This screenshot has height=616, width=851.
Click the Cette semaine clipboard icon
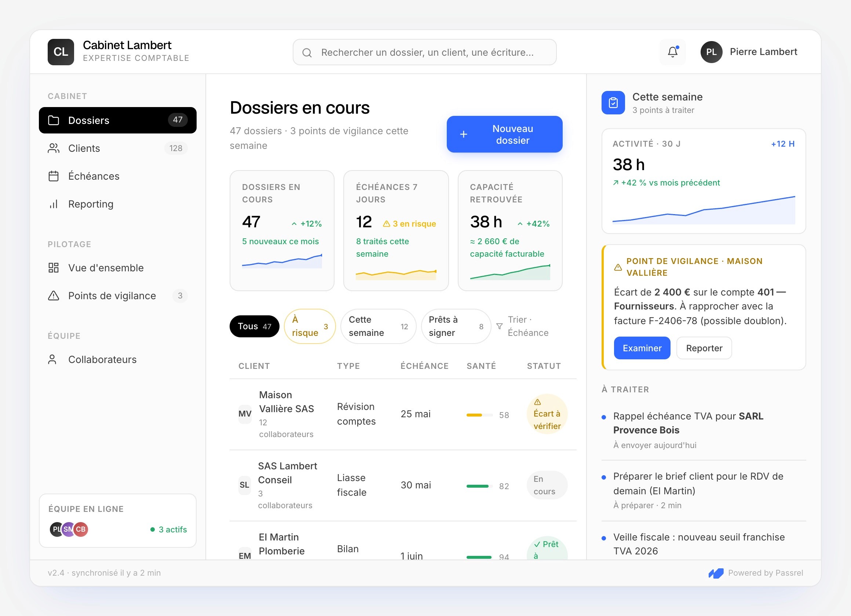tap(613, 102)
